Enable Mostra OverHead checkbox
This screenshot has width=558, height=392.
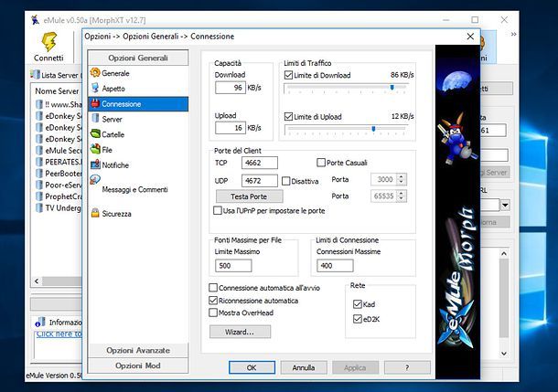click(x=213, y=313)
